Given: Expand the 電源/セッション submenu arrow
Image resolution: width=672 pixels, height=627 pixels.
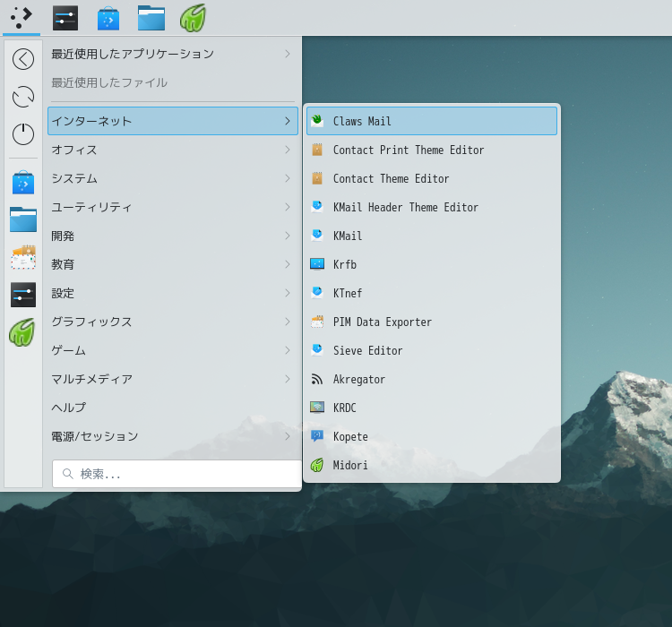Looking at the screenshot, I should tap(288, 436).
